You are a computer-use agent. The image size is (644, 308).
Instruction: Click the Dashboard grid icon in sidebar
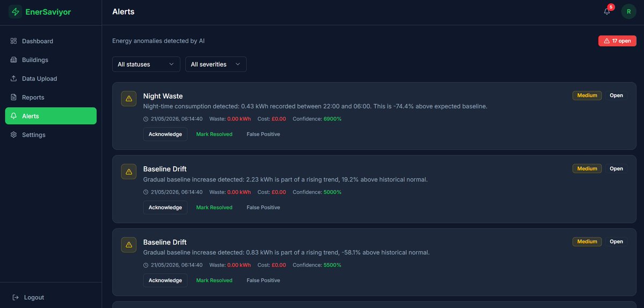tap(14, 41)
